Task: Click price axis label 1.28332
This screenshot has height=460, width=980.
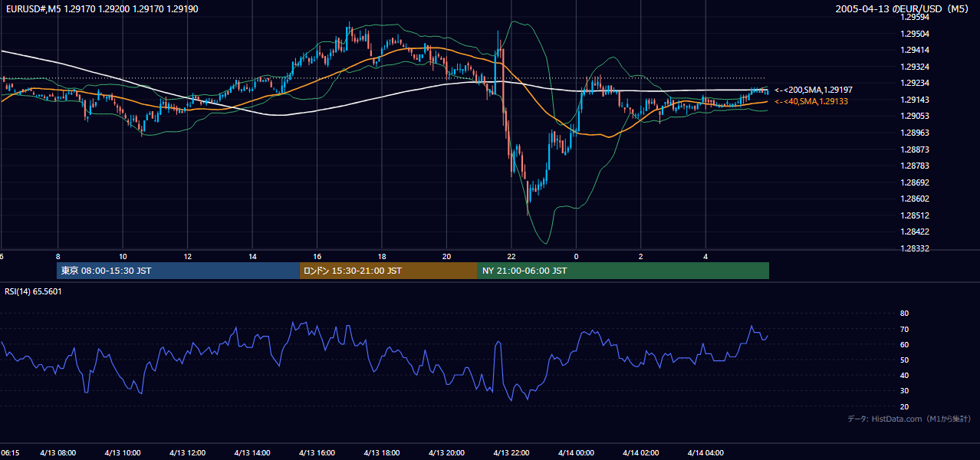Action: [914, 248]
